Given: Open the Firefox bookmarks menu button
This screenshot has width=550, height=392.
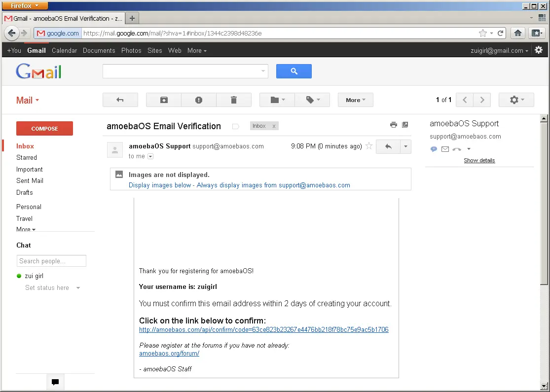Looking at the screenshot, I should click(x=537, y=33).
